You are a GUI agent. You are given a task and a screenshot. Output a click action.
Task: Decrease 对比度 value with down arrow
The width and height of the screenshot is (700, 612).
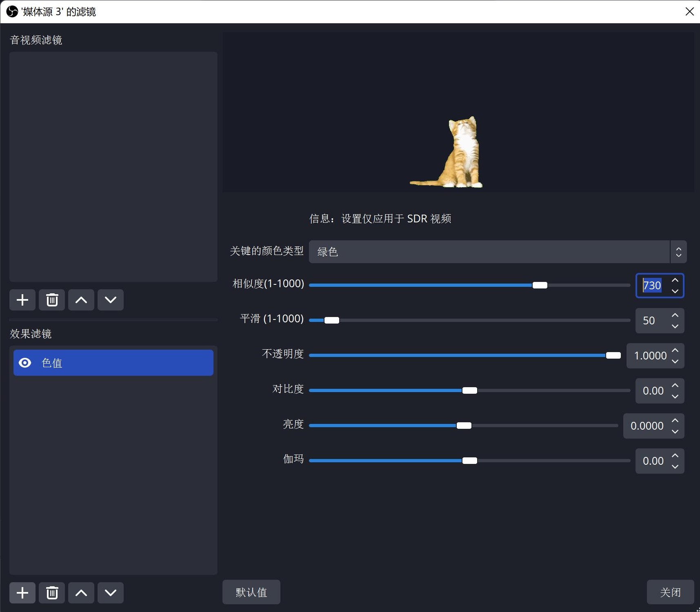pos(675,396)
